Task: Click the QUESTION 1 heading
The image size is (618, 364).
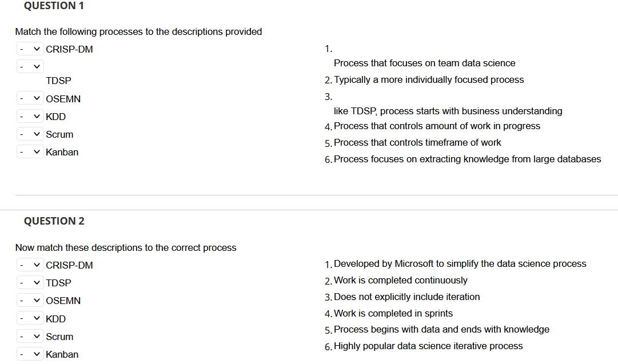Action: click(x=54, y=6)
